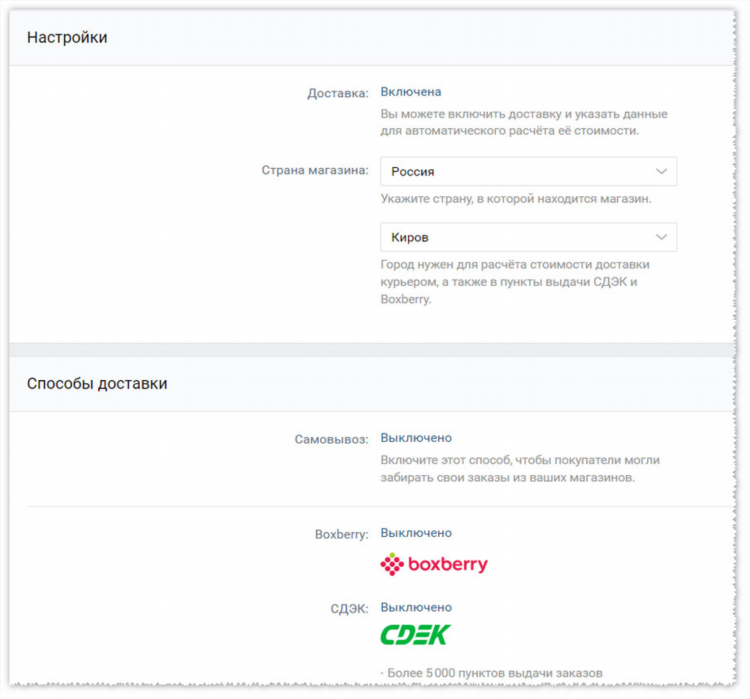
Task: Click the СДЭК text label
Action: 350,609
